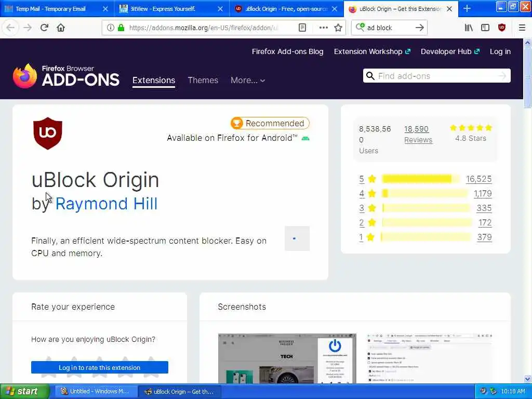Open second screenshot thumbnail with settings list
The image size is (532, 399).
429,358
